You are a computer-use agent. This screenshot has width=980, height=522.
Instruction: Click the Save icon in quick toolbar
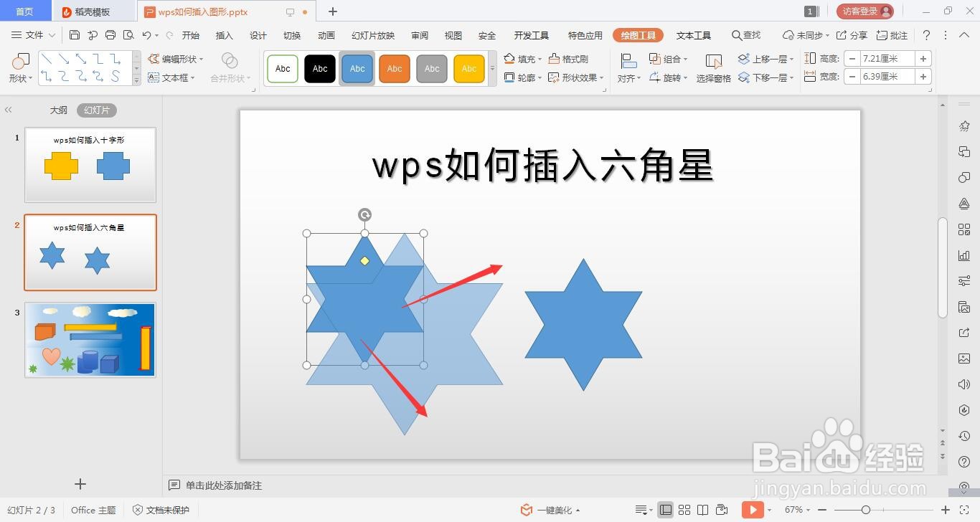[x=75, y=35]
